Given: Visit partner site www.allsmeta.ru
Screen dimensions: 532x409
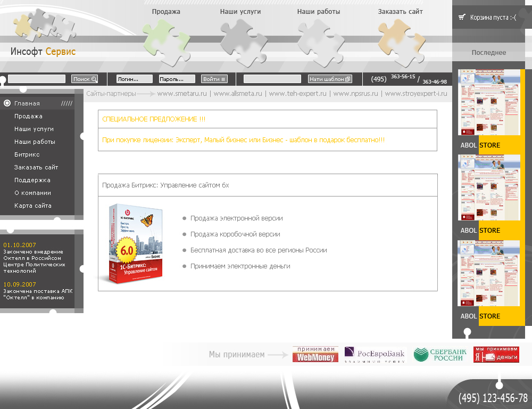Looking at the screenshot, I should [238, 93].
